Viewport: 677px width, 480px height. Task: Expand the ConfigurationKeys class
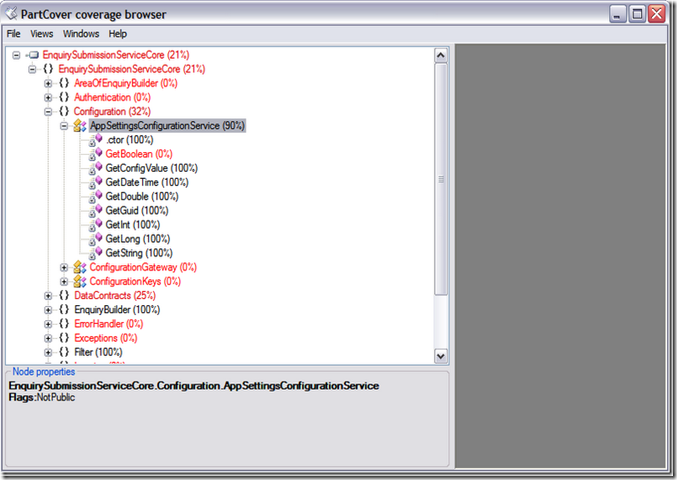(x=64, y=282)
